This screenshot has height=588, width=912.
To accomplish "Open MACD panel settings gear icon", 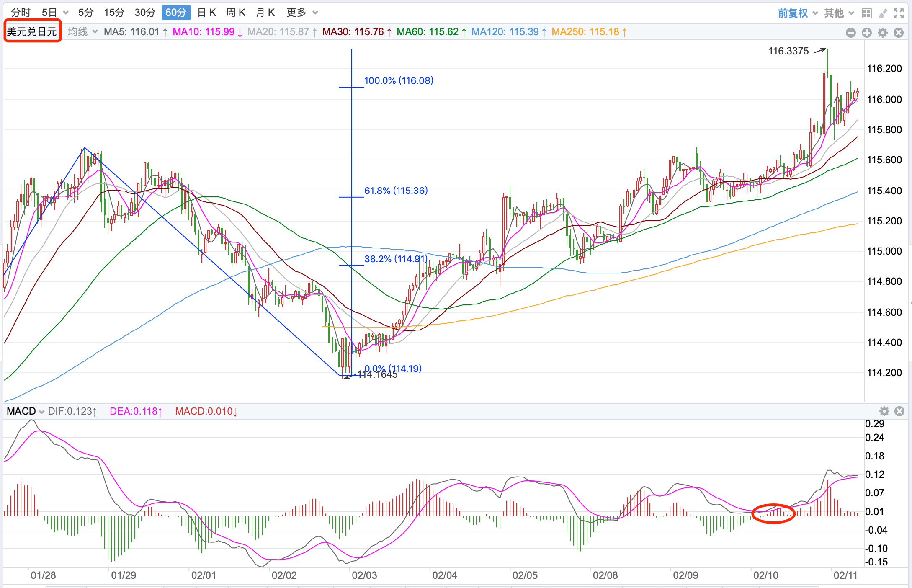I will click(884, 411).
